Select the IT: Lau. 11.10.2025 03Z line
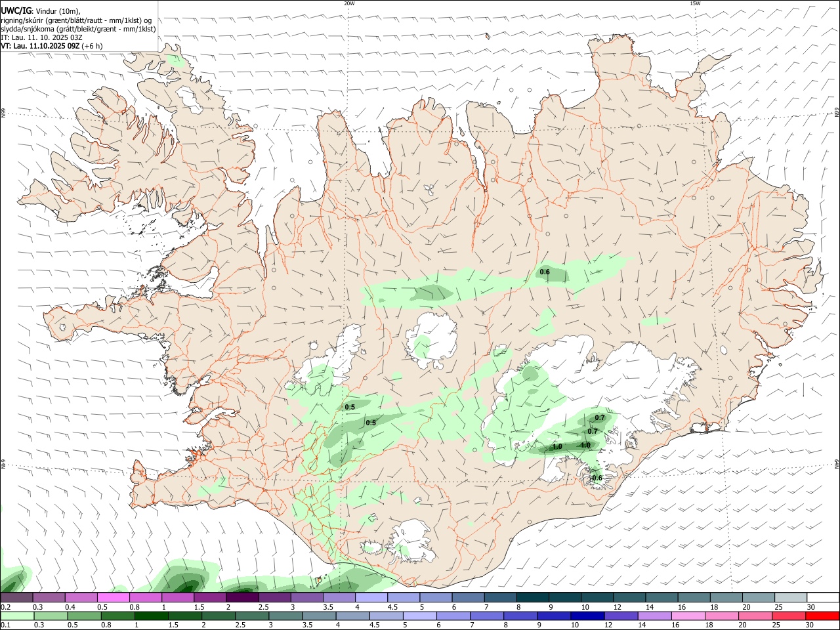Image resolution: width=840 pixels, height=630 pixels. [42, 37]
